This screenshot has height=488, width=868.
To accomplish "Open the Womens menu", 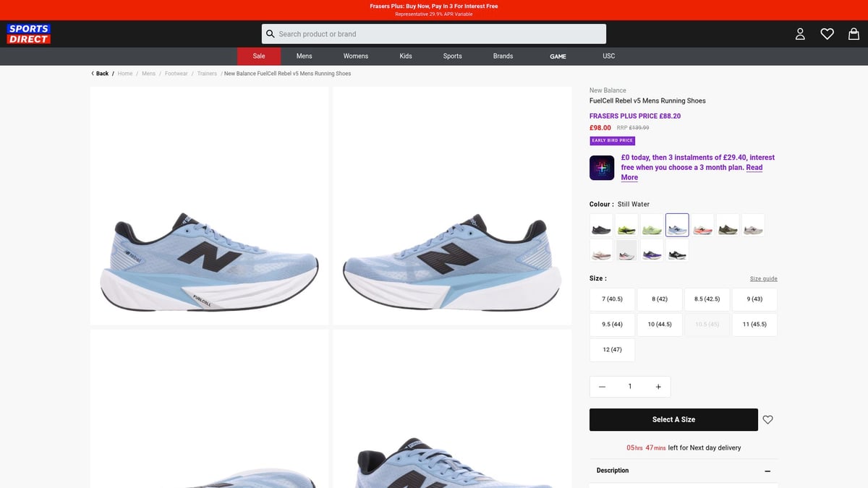I will click(356, 56).
